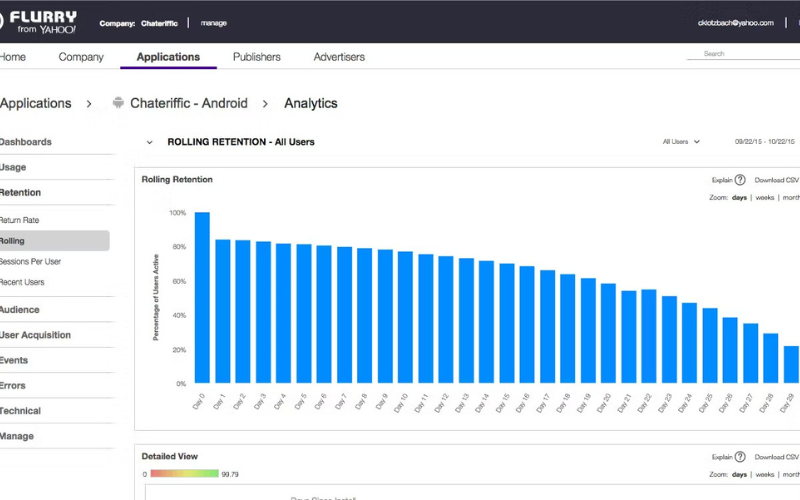Click the Company: Chateriffic label
Viewport: 800px width, 500px height.
(x=138, y=23)
